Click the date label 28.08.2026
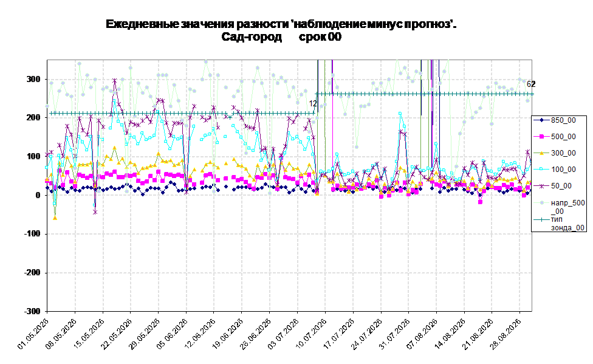593x364 pixels. 506,334
